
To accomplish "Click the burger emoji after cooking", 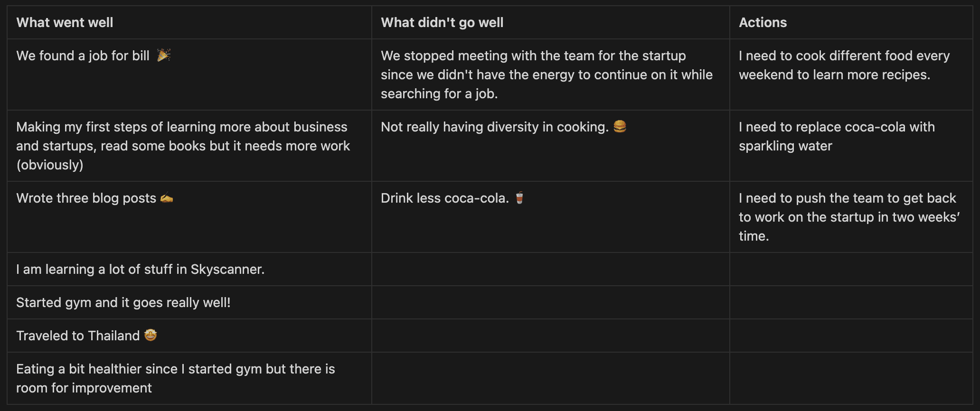I will tap(620, 126).
